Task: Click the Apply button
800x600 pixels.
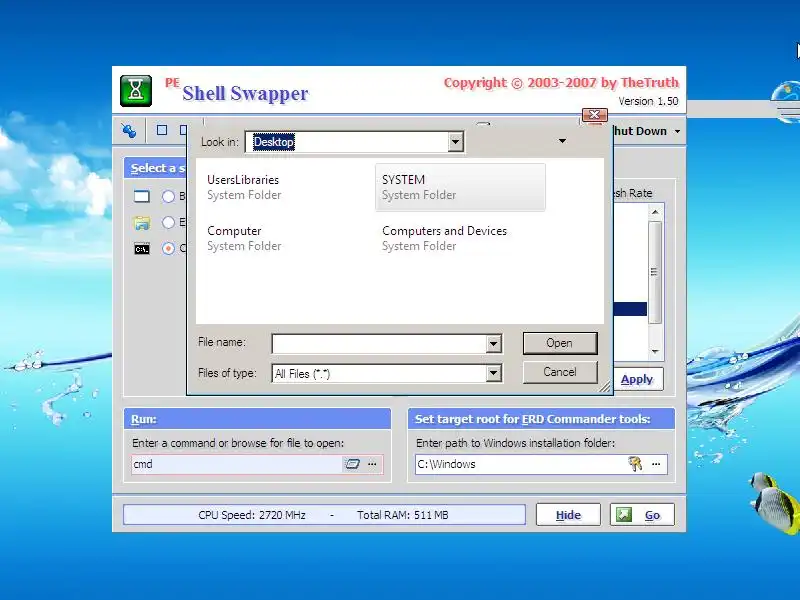Action: pos(638,379)
